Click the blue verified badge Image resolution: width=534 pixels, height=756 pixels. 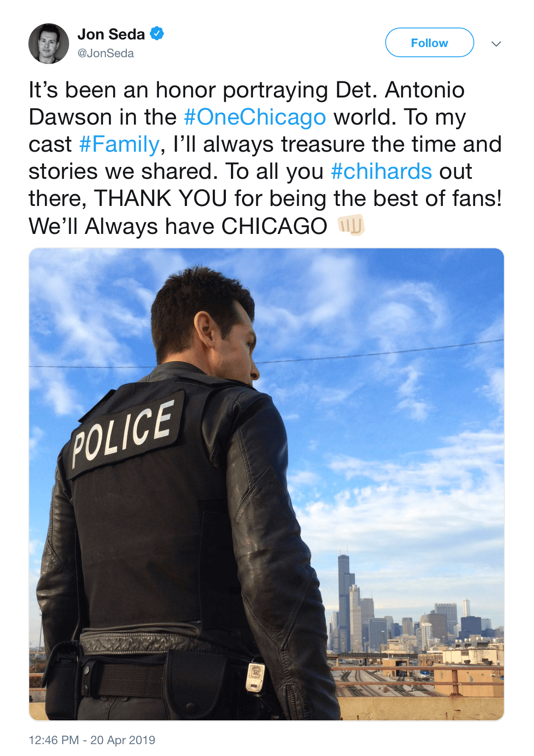(157, 33)
